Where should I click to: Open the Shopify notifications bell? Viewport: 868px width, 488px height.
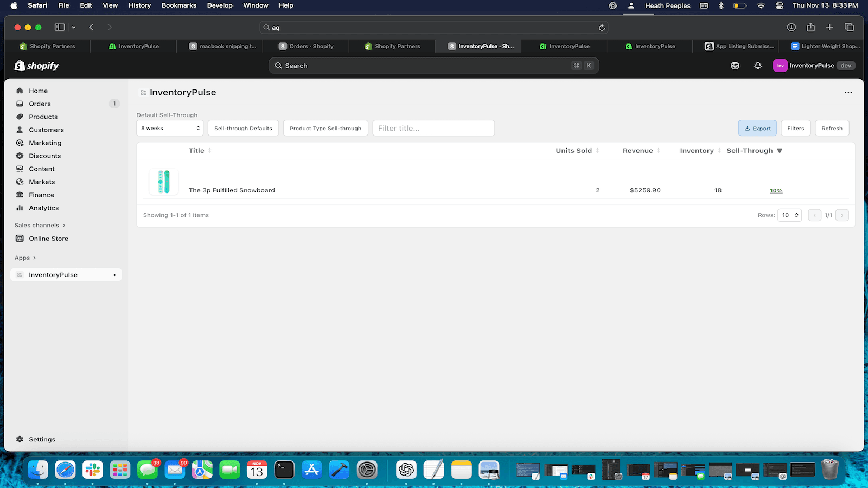(x=758, y=66)
